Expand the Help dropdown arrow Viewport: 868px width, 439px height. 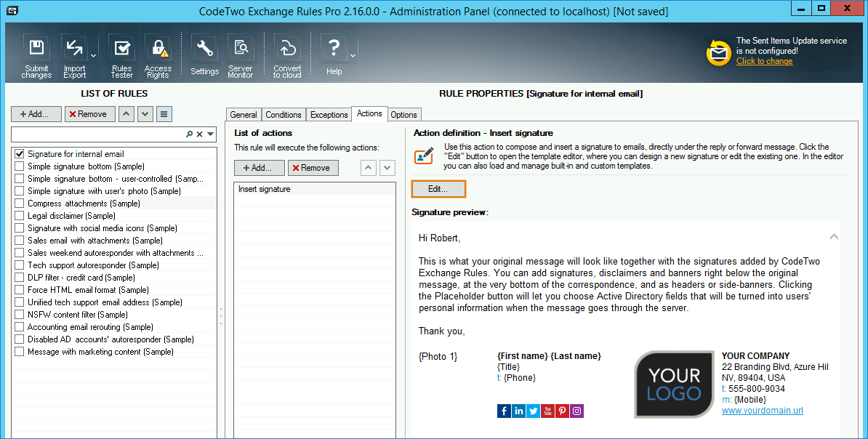[x=353, y=56]
